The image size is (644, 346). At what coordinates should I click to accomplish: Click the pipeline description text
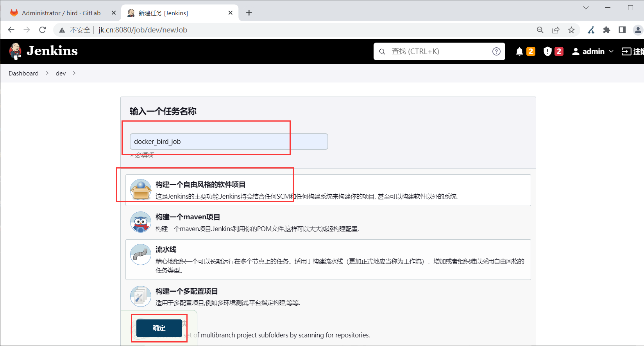(x=340, y=265)
